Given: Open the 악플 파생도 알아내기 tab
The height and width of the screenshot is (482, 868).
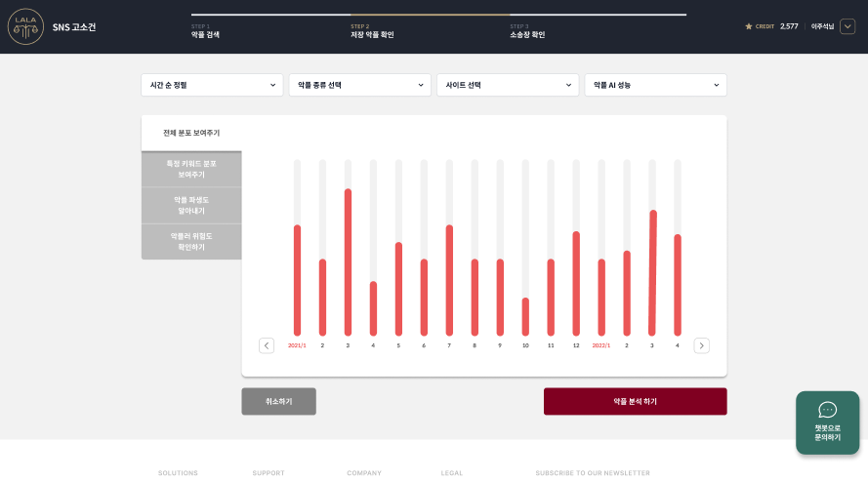Looking at the screenshot, I should click(x=191, y=205).
